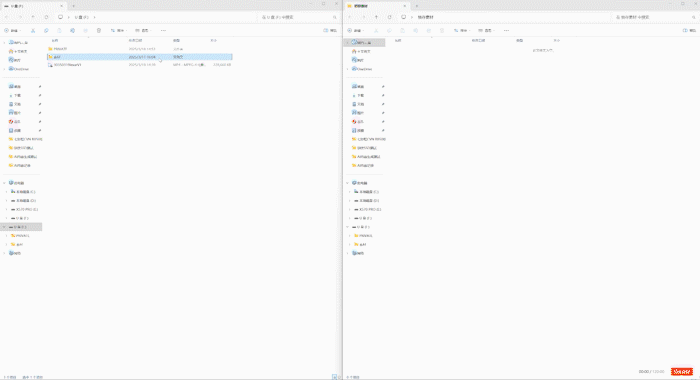Go Back in the U盘 (F:) window
Screen dimensions: 700x380
pos(7,17)
